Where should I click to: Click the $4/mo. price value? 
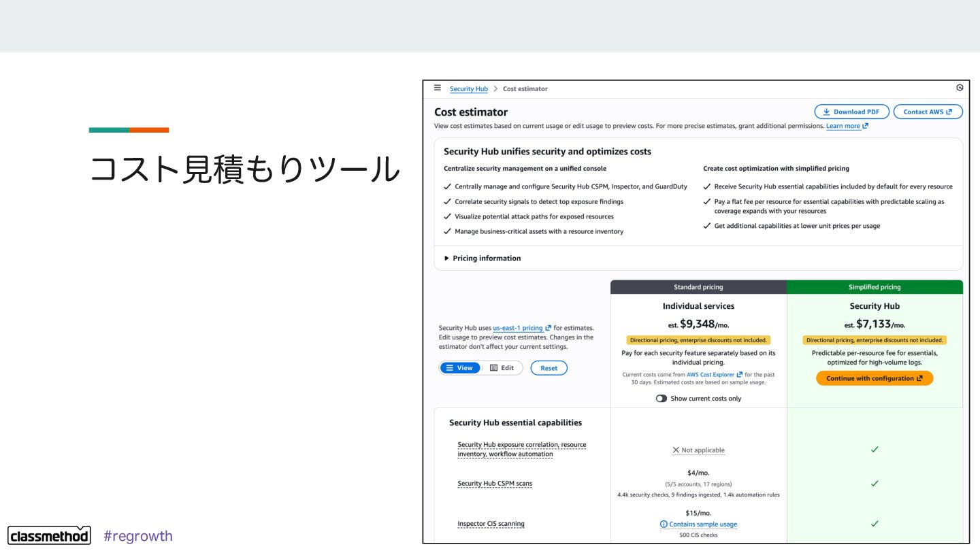click(698, 473)
